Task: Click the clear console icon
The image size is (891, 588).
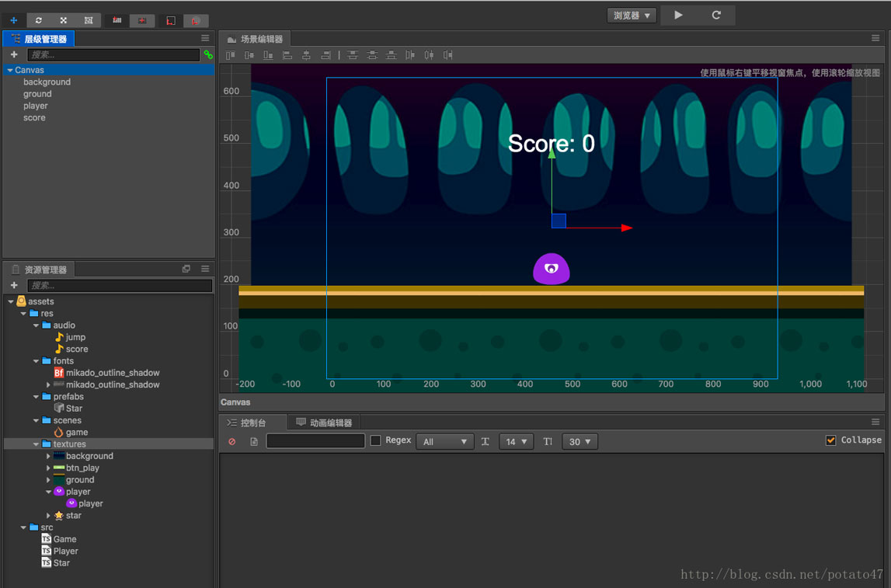Action: click(x=231, y=441)
